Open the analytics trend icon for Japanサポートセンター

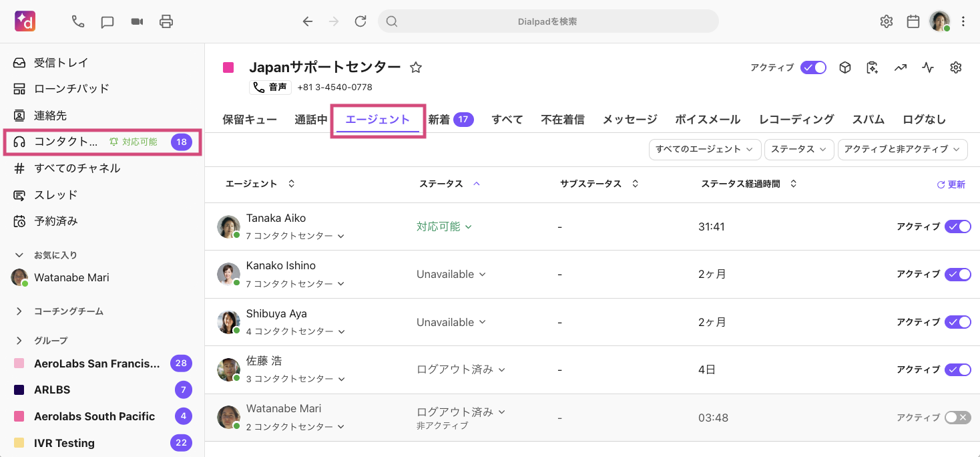(901, 67)
